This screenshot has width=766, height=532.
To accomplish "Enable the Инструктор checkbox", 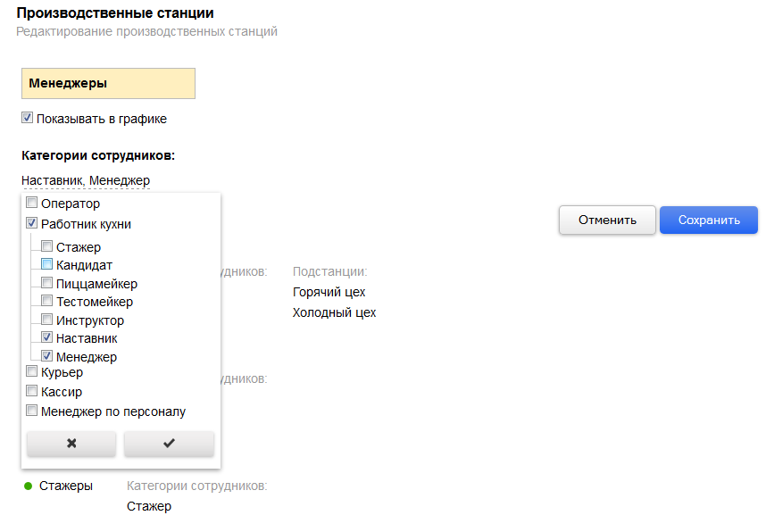I will 47,320.
